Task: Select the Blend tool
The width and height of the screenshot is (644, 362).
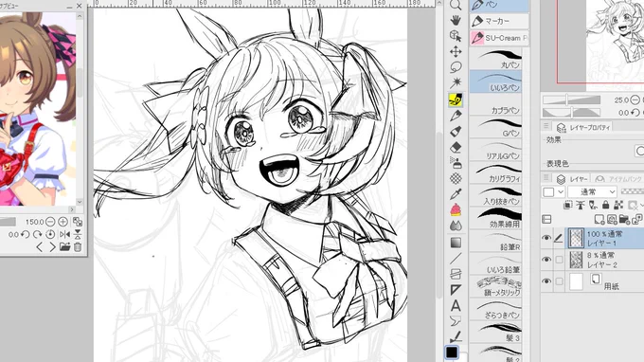Action: click(456, 226)
